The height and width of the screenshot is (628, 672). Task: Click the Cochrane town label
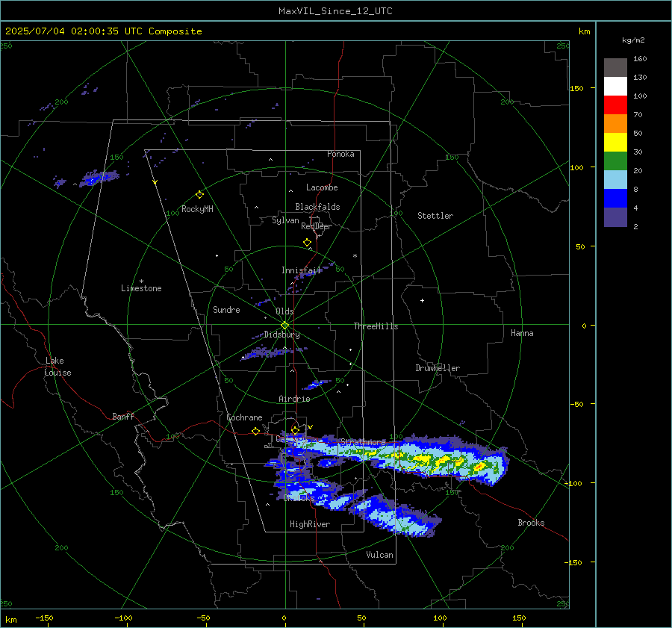tap(244, 417)
